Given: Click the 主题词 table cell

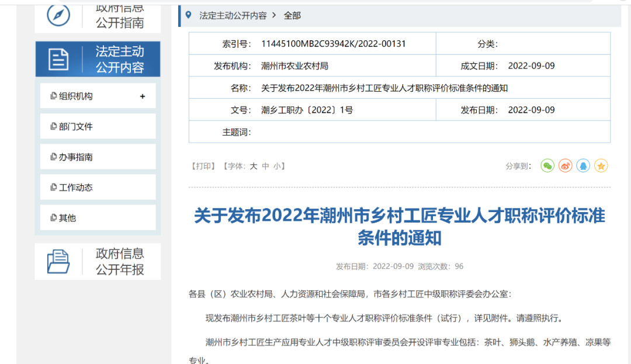Looking at the screenshot, I should pos(237,131).
